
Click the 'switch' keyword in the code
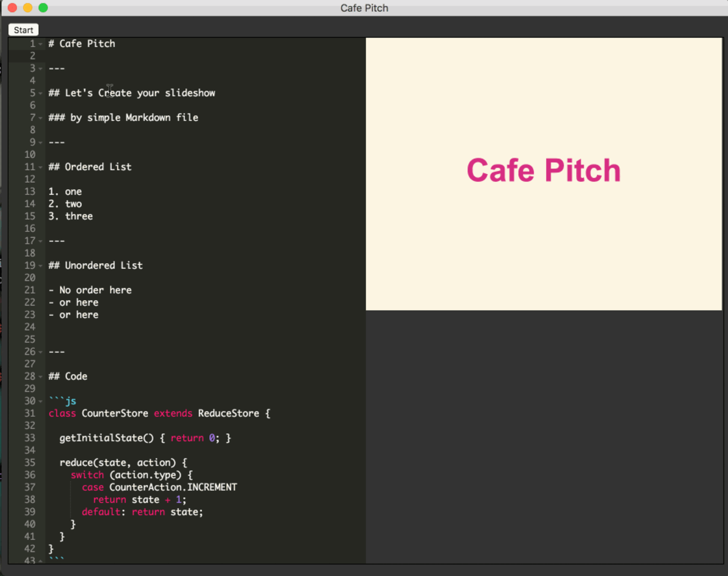(87, 475)
